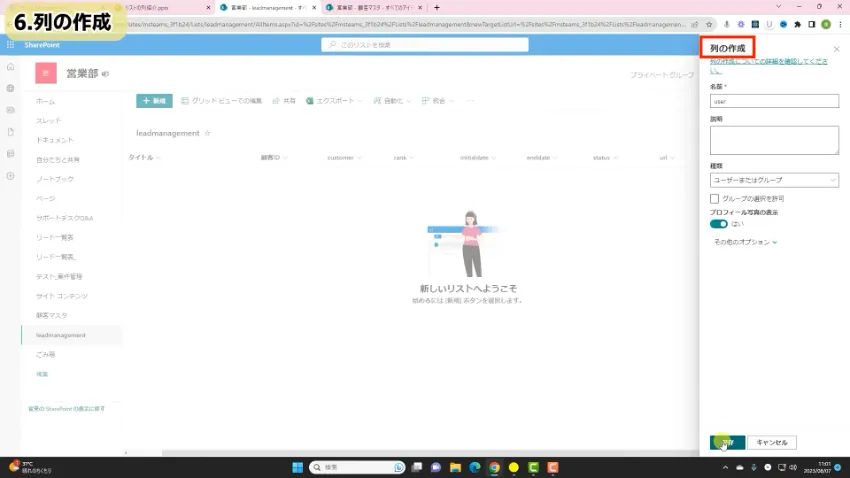Open the 顧客マスタ navigation item
The image size is (850, 478).
pyautogui.click(x=52, y=315)
